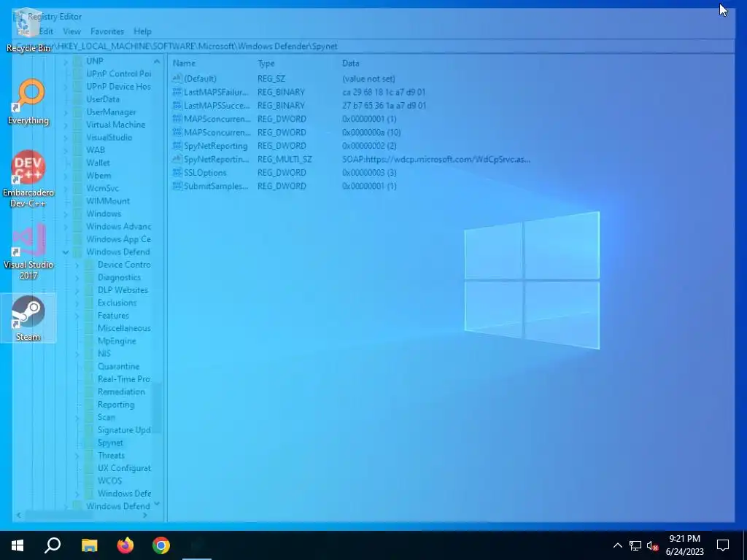Expand the UserManager key

pos(66,112)
